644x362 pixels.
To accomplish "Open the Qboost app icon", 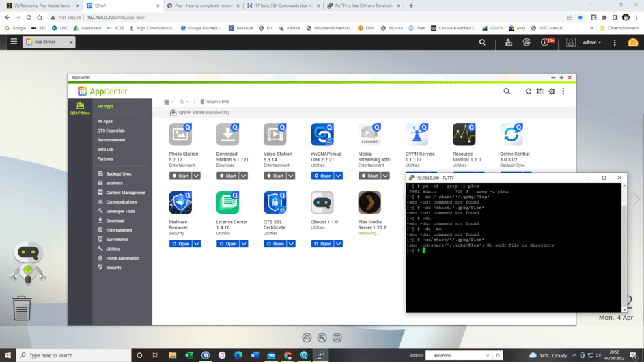I will pos(322,202).
